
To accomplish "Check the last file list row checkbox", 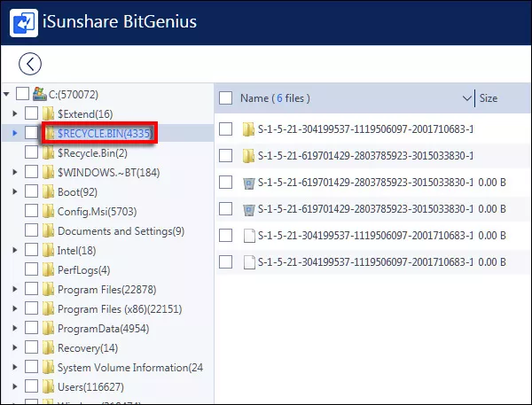I will (x=225, y=261).
